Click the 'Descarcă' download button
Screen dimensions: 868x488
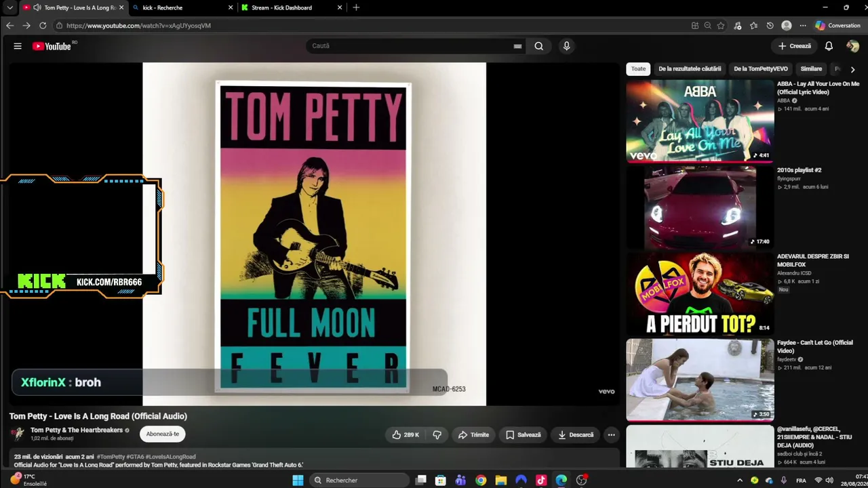576,434
